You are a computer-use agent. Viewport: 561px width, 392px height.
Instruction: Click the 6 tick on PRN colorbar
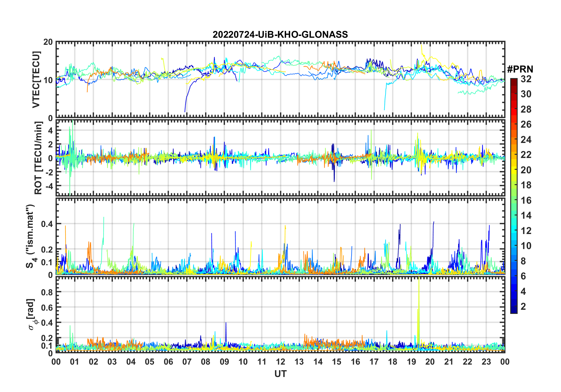pos(523,276)
